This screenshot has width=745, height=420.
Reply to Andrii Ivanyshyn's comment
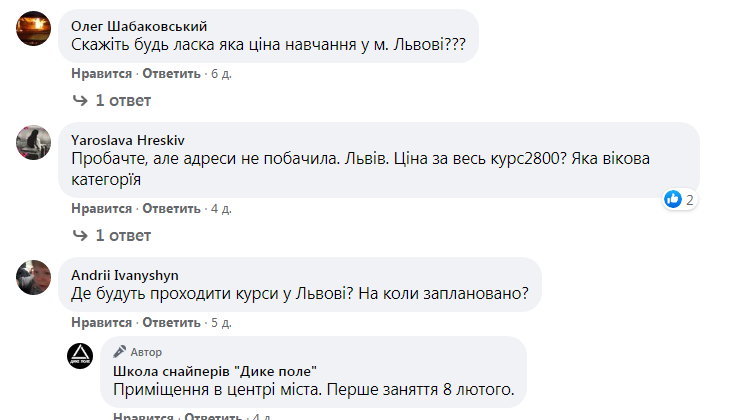click(x=171, y=323)
